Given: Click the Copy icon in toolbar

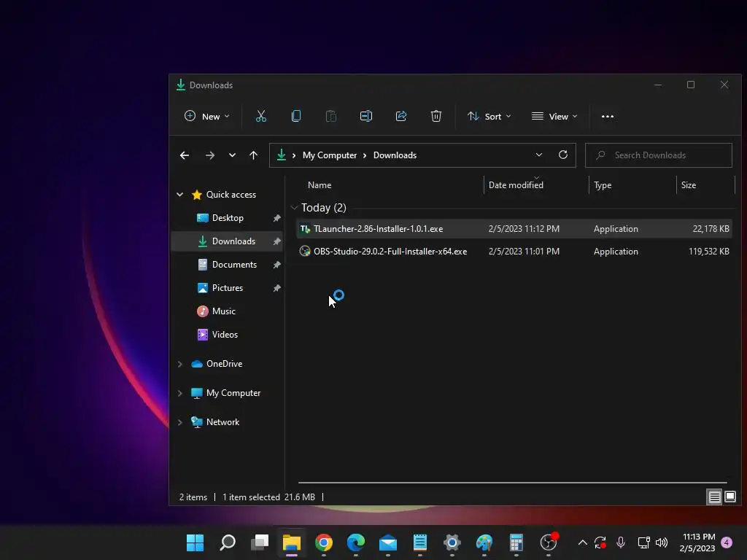Looking at the screenshot, I should click(296, 116).
